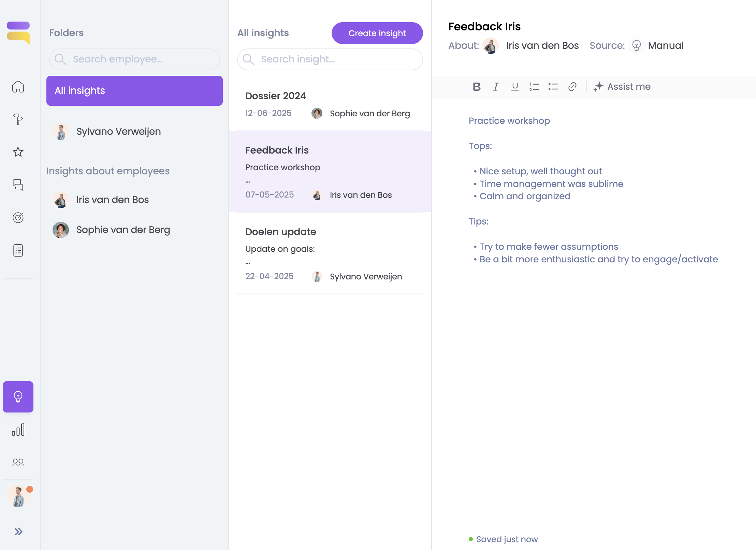The image size is (756, 550).
Task: Open the chat conversations icon
Action: click(x=18, y=185)
